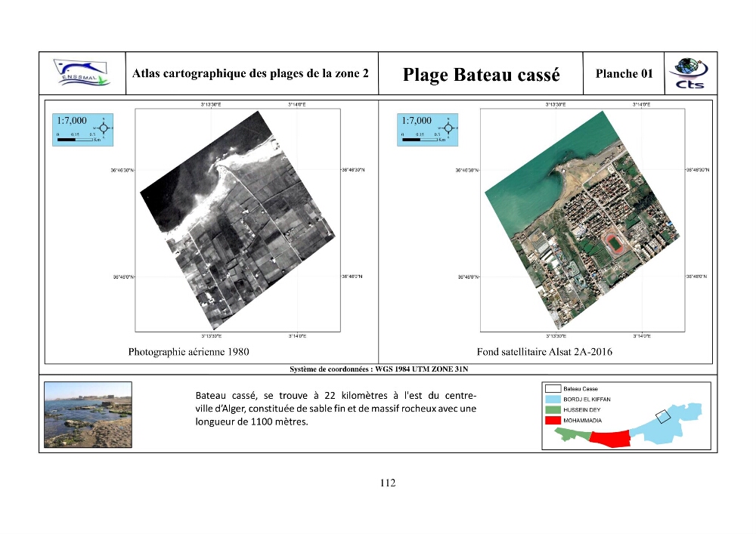Viewport: 756px width, 534px height.
Task: Select the 'Plage Bateau cassé' title
Action: coord(481,75)
